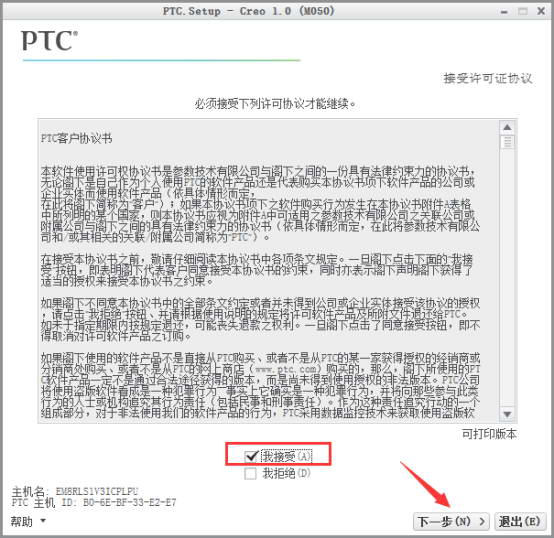
Task: Click the empty scrollbar track below thumb
Action: pyautogui.click(x=507, y=279)
